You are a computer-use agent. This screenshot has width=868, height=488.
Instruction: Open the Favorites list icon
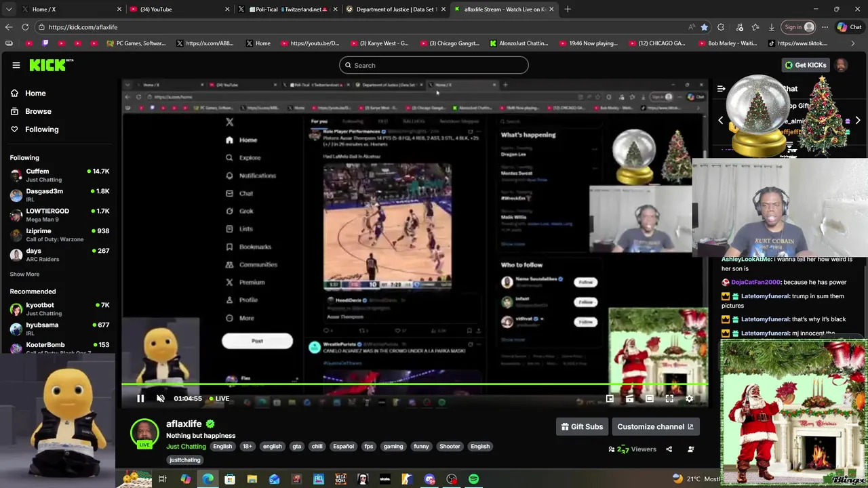click(755, 27)
